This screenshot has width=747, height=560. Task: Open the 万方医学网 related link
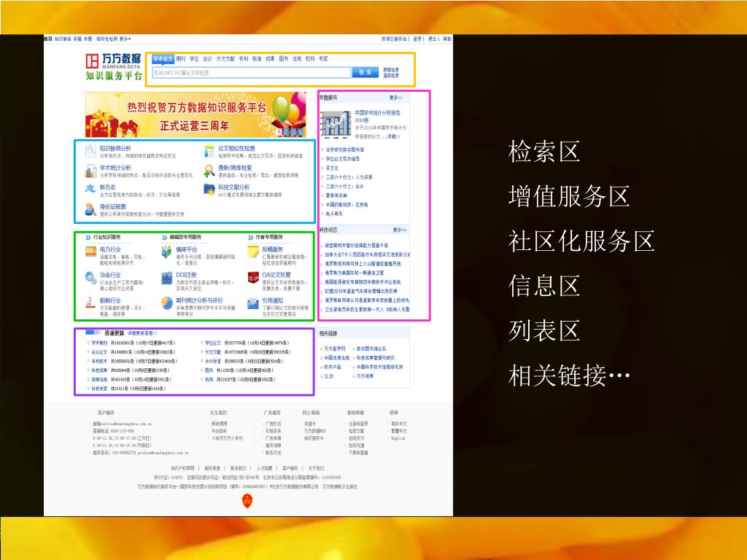coord(335,349)
